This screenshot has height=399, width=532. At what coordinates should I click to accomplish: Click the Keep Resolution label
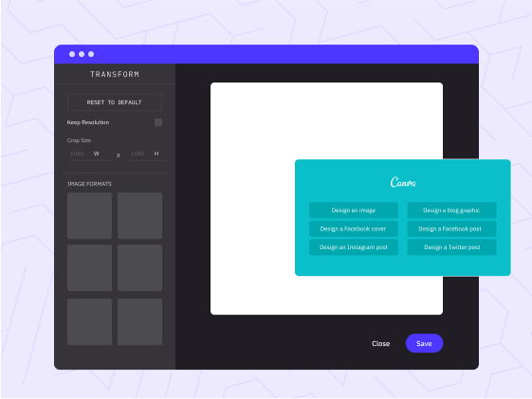pyautogui.click(x=88, y=122)
